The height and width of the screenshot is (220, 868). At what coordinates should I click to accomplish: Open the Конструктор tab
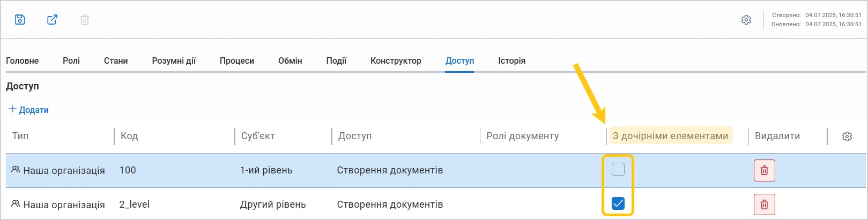tap(396, 60)
